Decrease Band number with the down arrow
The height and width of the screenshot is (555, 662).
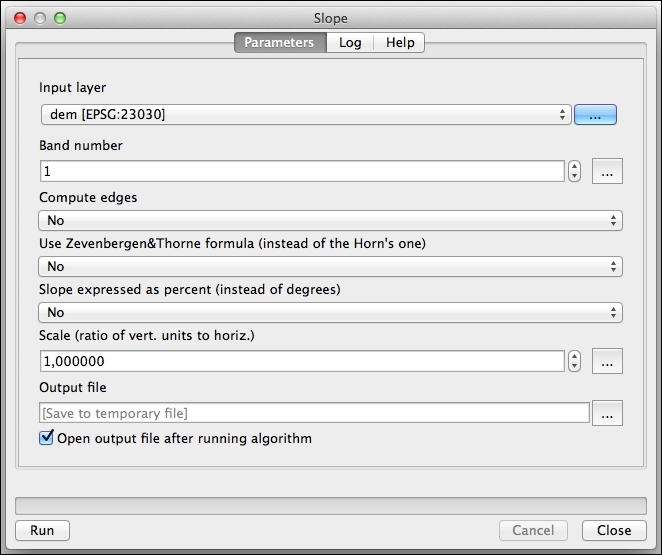pos(574,176)
